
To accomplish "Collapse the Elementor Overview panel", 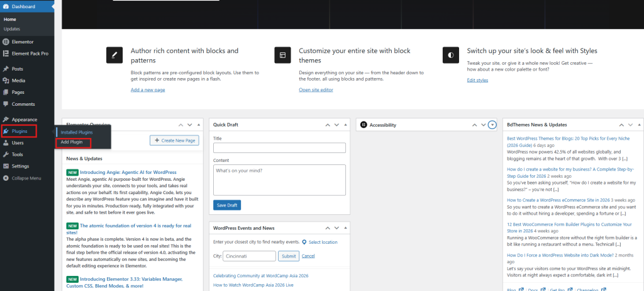I will pos(198,125).
